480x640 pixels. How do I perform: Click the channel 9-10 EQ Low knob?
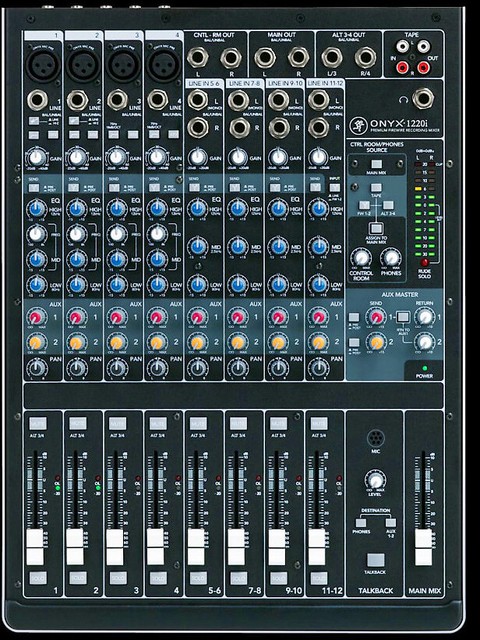(278, 284)
